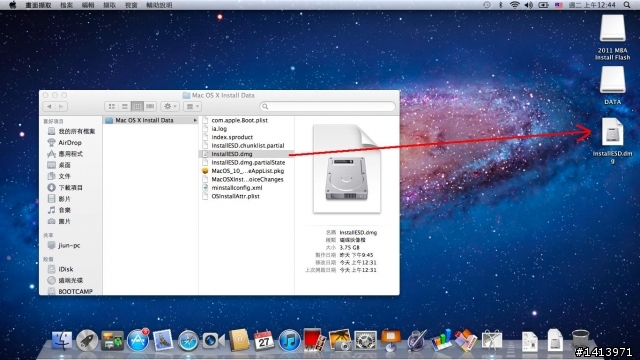Open the arrange-by dropdown in Finder toolbar

click(x=192, y=107)
